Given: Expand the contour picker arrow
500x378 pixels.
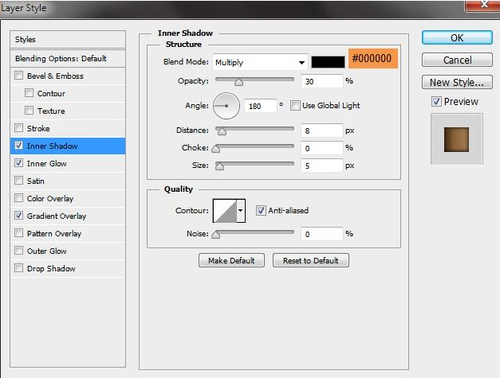Looking at the screenshot, I should (241, 211).
